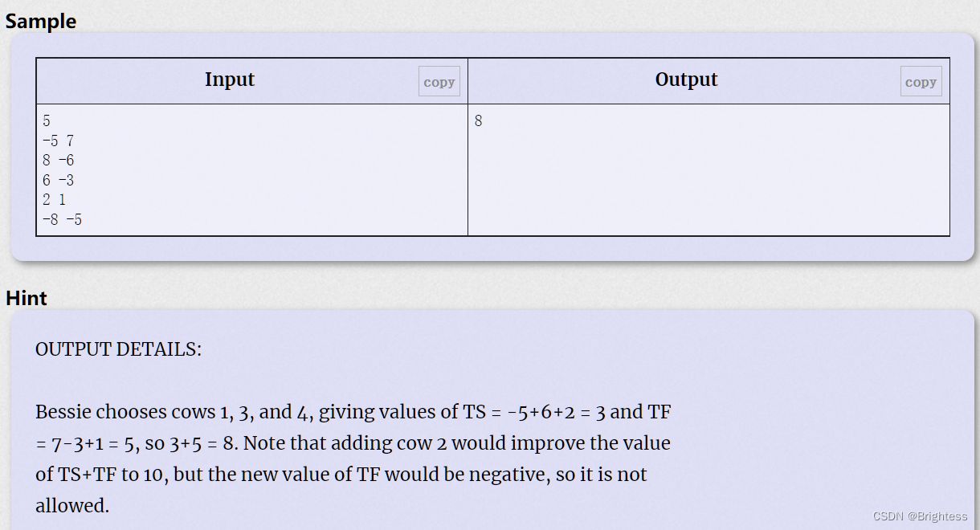This screenshot has width=980, height=530.
Task: Click the copy button beside Input
Action: (x=439, y=82)
